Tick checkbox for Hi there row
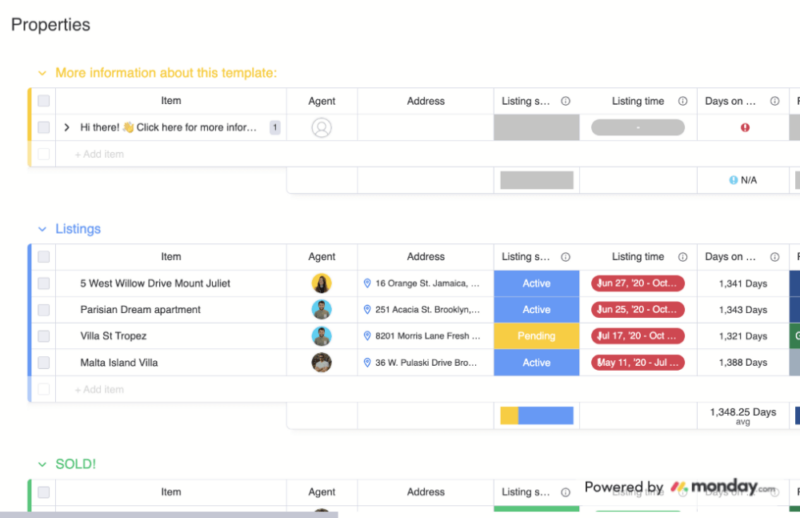Screen dimensions: 800x518 coord(44,128)
